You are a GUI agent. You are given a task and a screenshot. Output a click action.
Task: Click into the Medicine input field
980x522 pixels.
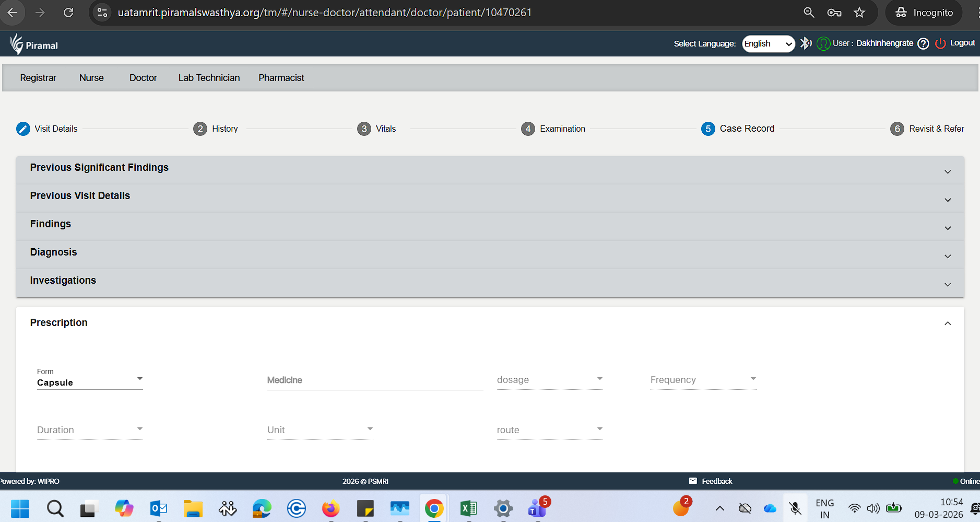[374, 380]
